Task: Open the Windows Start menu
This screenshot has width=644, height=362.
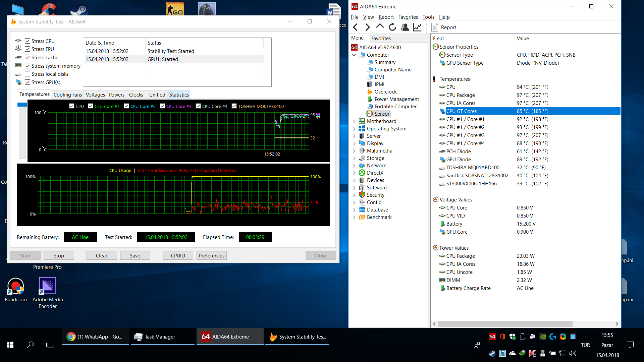Action: [x=10, y=345]
